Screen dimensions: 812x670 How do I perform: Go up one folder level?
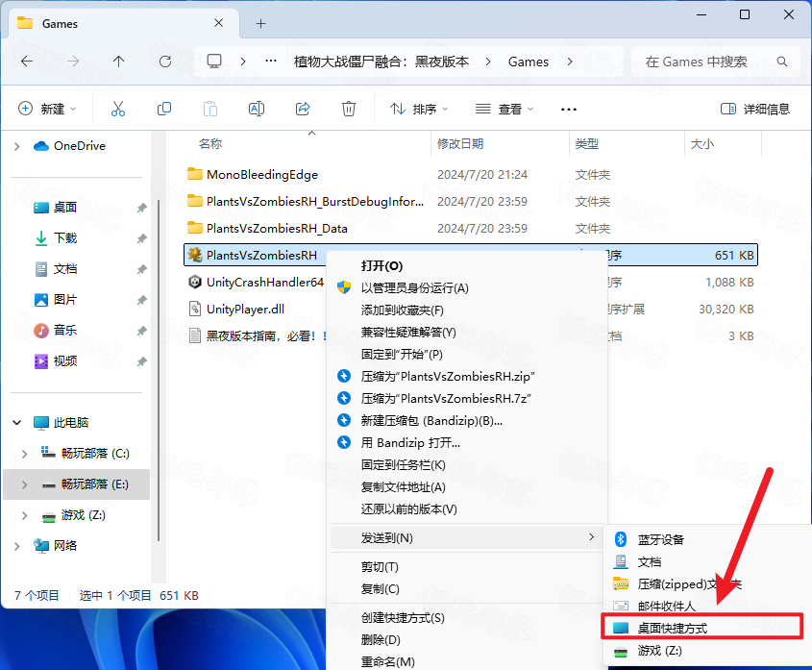point(118,62)
